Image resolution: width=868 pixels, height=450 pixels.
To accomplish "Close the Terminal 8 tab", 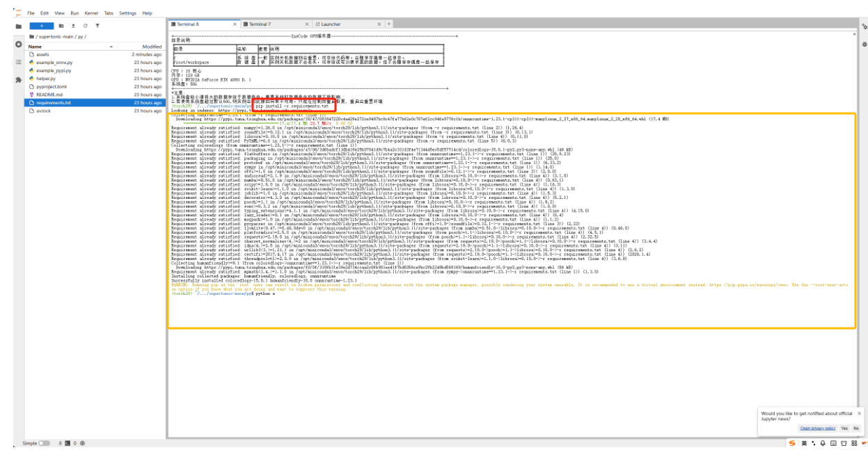I will pyautogui.click(x=235, y=24).
